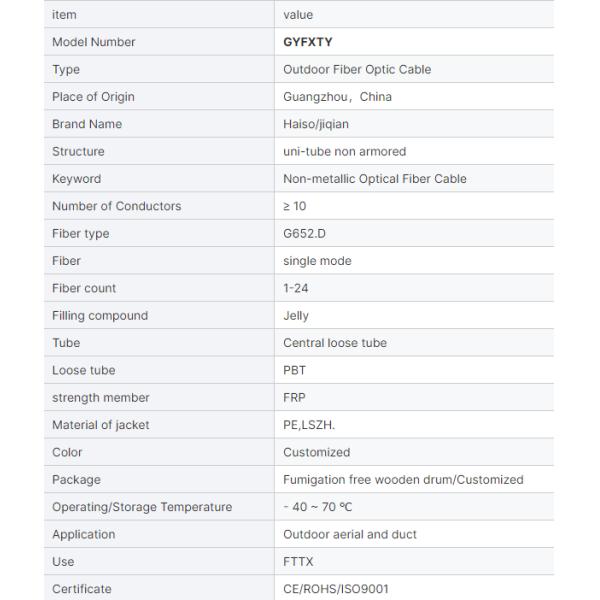Click the uni-tube non armored value
600x600 pixels.
pos(344,152)
